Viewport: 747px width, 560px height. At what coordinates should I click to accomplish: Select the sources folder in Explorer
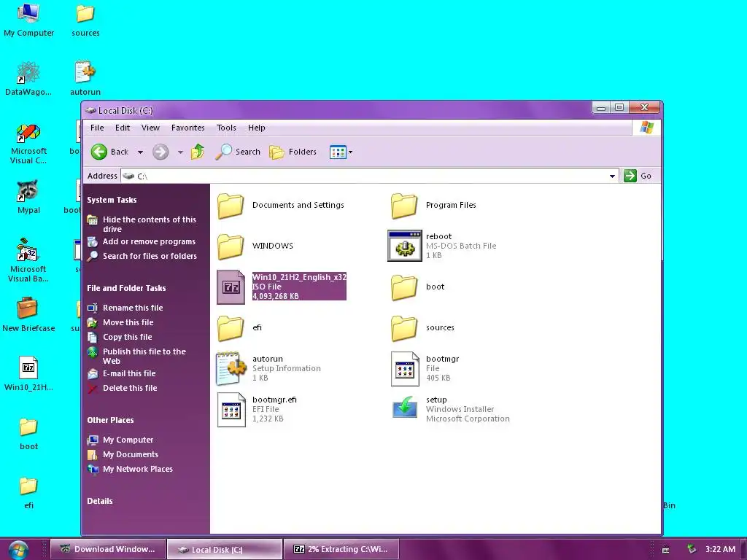click(x=422, y=327)
